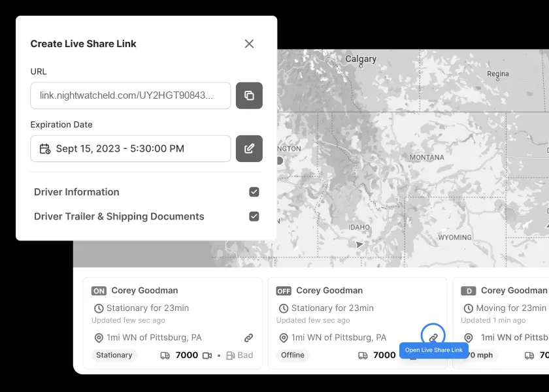Image resolution: width=549 pixels, height=392 pixels.
Task: Click the ON status badge on first card
Action: coord(99,291)
